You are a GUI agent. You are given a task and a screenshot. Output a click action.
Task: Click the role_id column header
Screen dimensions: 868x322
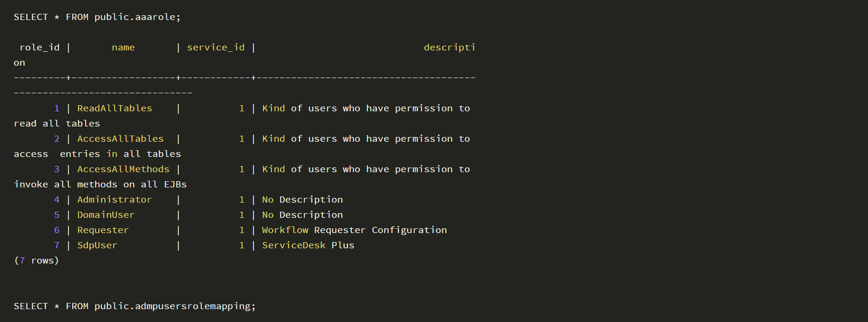[39, 48]
